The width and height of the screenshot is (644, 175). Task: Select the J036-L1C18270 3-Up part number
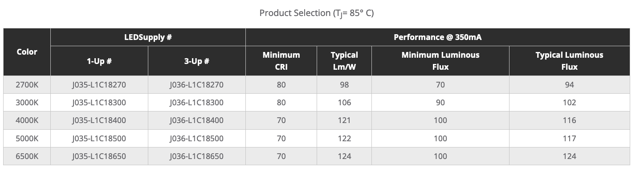196,84
